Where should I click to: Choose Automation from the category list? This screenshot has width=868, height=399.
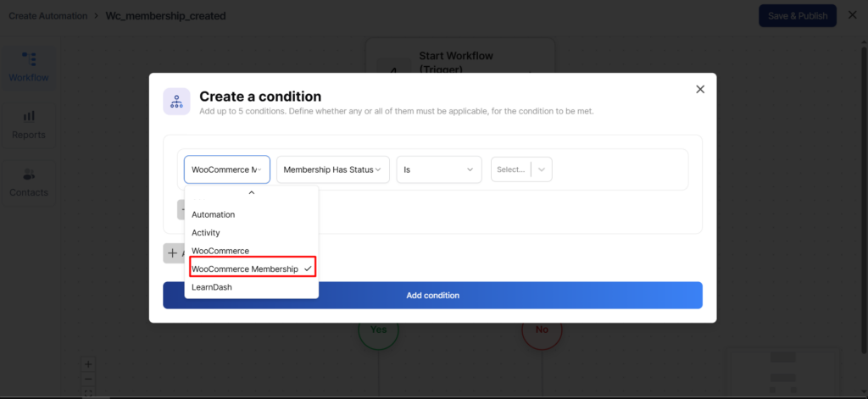214,214
